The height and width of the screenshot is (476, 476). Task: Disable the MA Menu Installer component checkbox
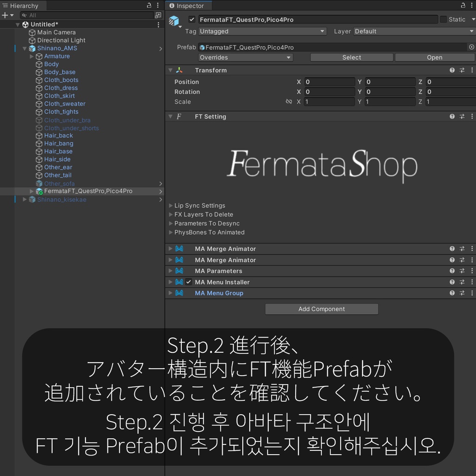coord(189,282)
